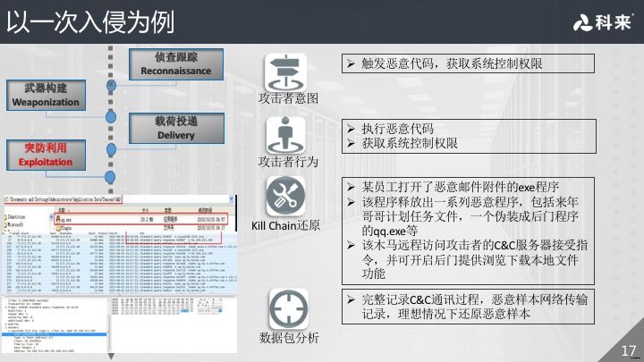
Task: Click the text 触发恶意代码，获取系统控制权限
Action: pyautogui.click(x=452, y=63)
